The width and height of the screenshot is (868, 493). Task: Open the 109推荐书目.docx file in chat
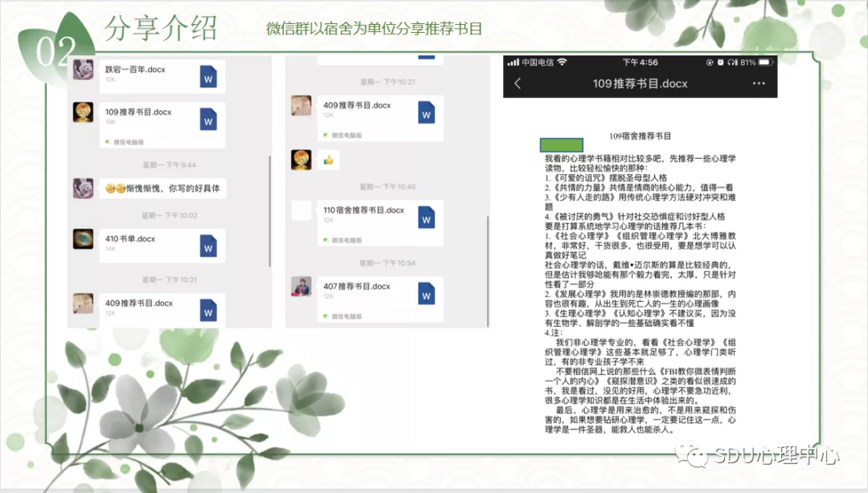[x=162, y=125]
